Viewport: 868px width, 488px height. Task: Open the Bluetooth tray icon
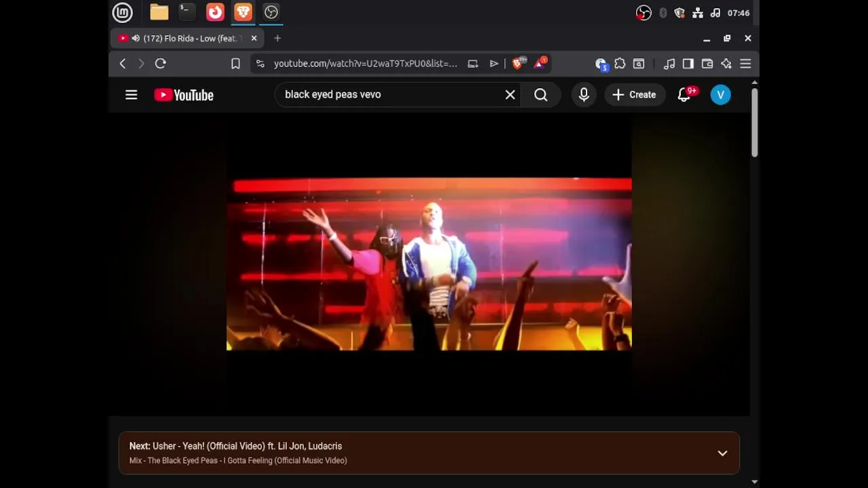[663, 13]
